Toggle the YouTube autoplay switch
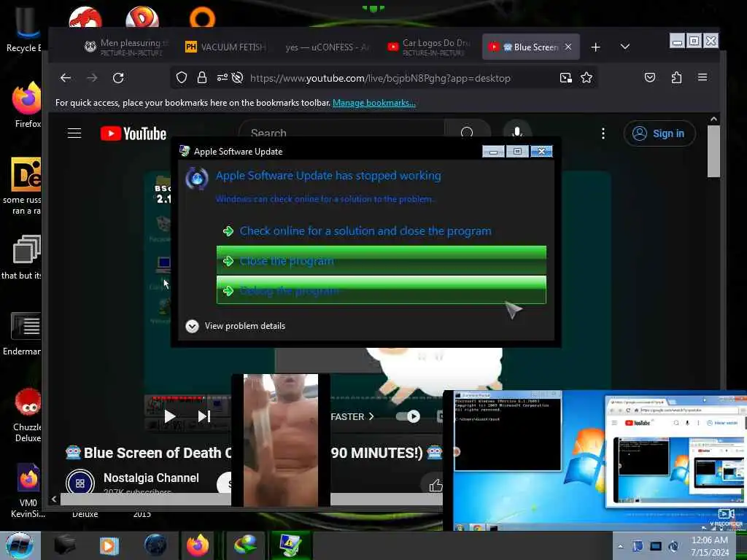The width and height of the screenshot is (747, 560). coord(408,416)
